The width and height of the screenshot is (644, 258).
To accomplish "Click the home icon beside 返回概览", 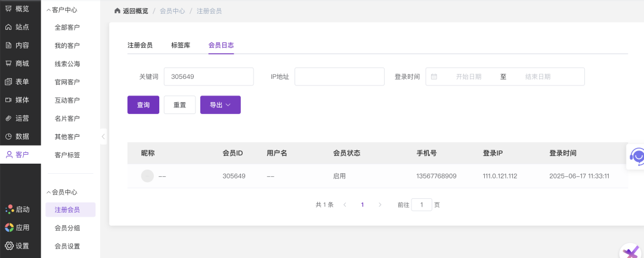I will (x=117, y=11).
